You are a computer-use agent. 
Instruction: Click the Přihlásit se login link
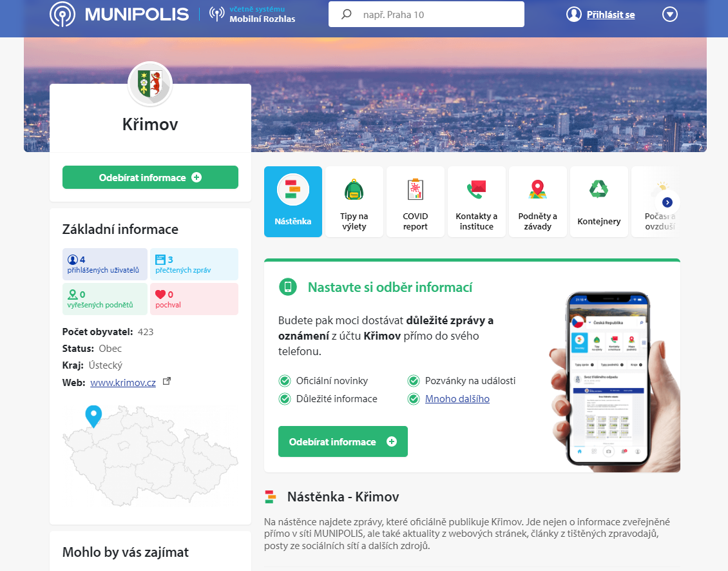point(611,15)
